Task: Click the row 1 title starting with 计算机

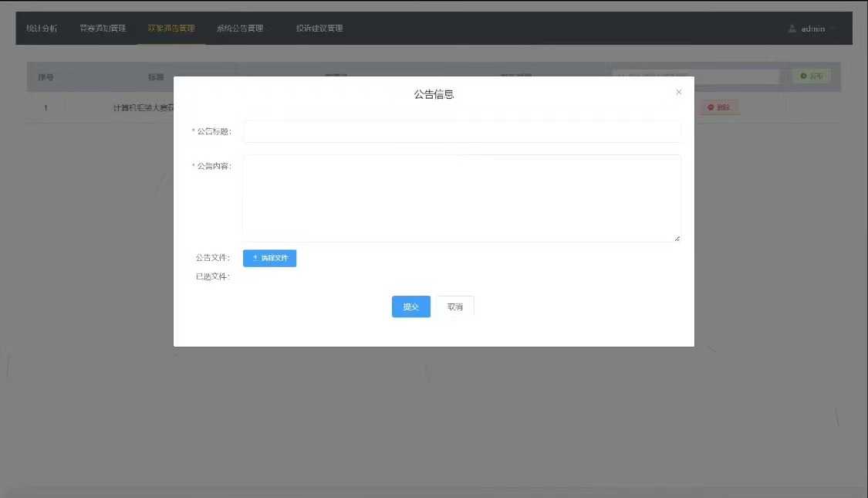Action: coord(144,107)
